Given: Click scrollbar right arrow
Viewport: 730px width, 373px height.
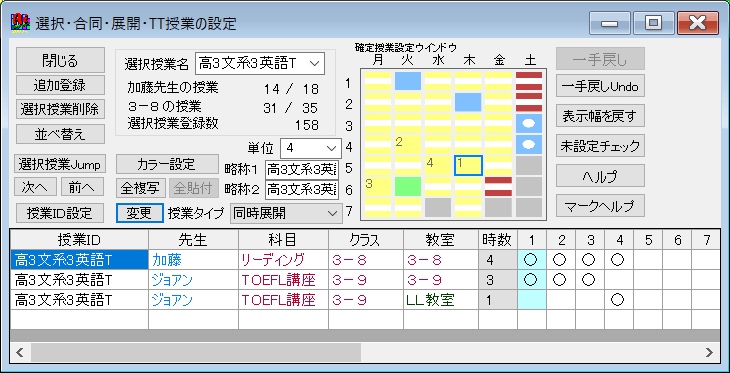Looking at the screenshot, I should click(709, 352).
